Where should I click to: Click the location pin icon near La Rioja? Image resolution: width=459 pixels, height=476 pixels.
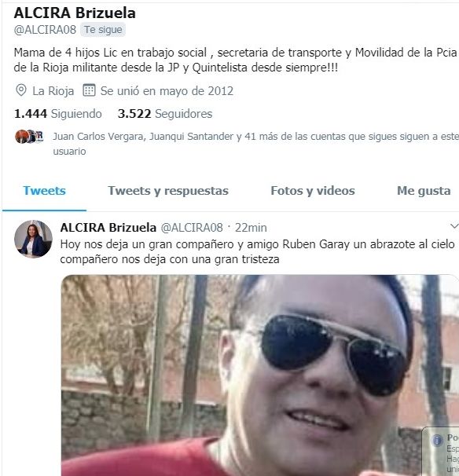click(21, 90)
